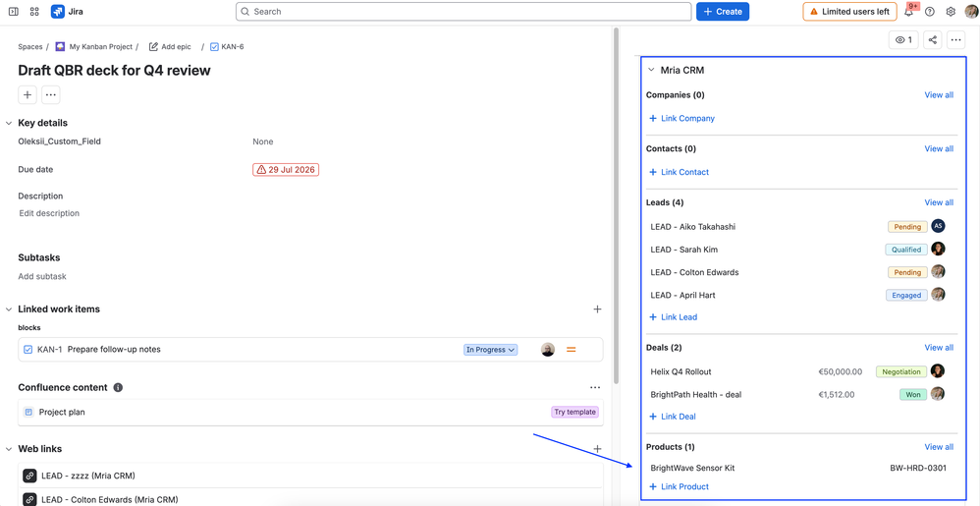Open the user profile avatar
The width and height of the screenshot is (980, 506).
pos(971,11)
